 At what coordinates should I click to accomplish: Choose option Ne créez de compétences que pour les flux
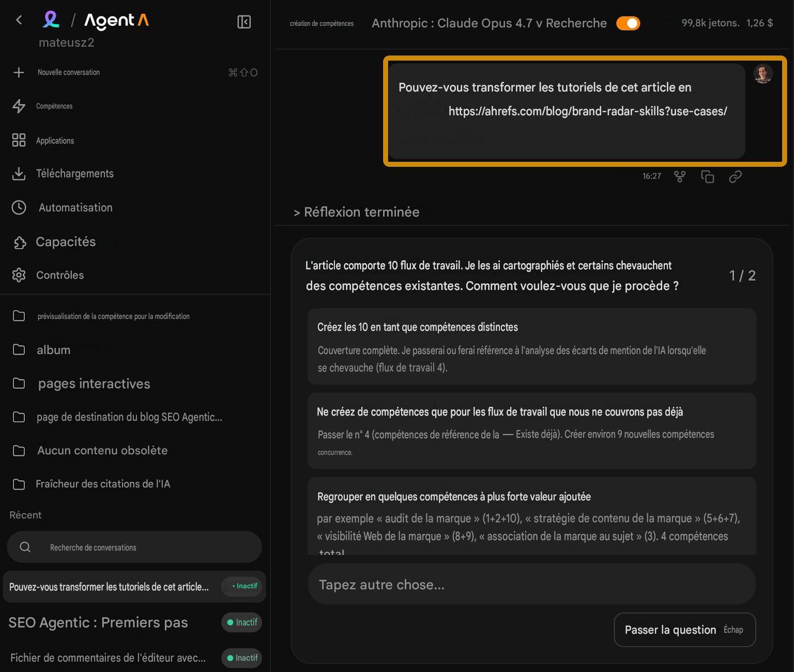pyautogui.click(x=532, y=431)
